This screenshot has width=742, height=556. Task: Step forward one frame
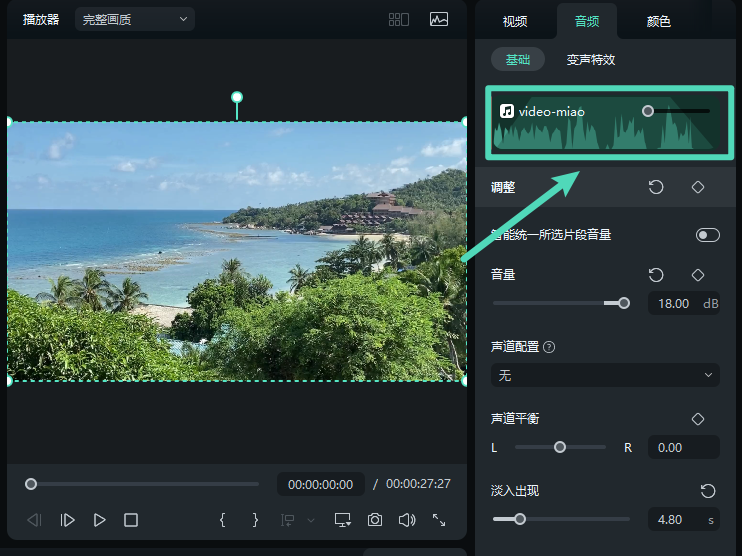click(67, 521)
